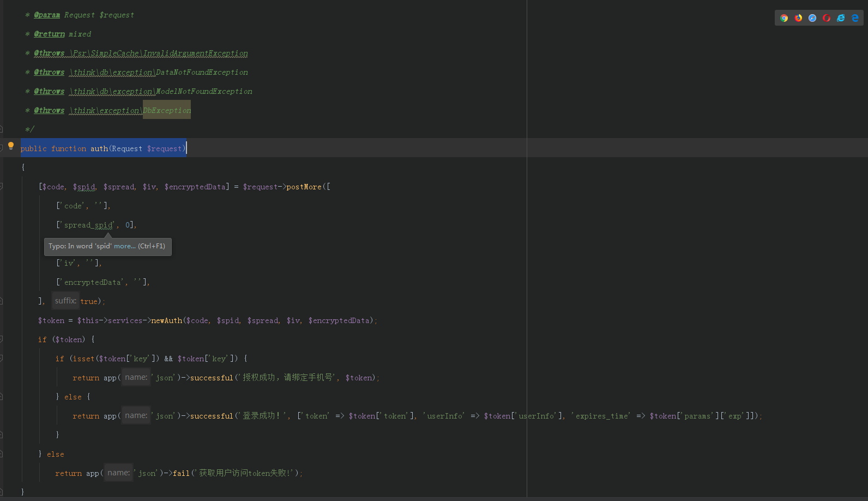Click the 'encryptedData' string in array
The width and height of the screenshot is (868, 501).
point(92,282)
